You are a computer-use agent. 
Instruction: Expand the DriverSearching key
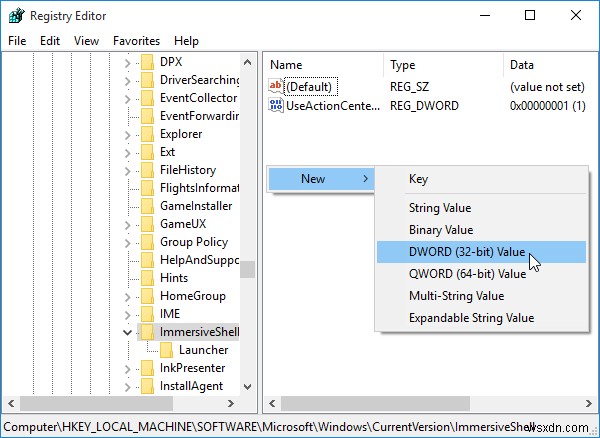(x=127, y=81)
